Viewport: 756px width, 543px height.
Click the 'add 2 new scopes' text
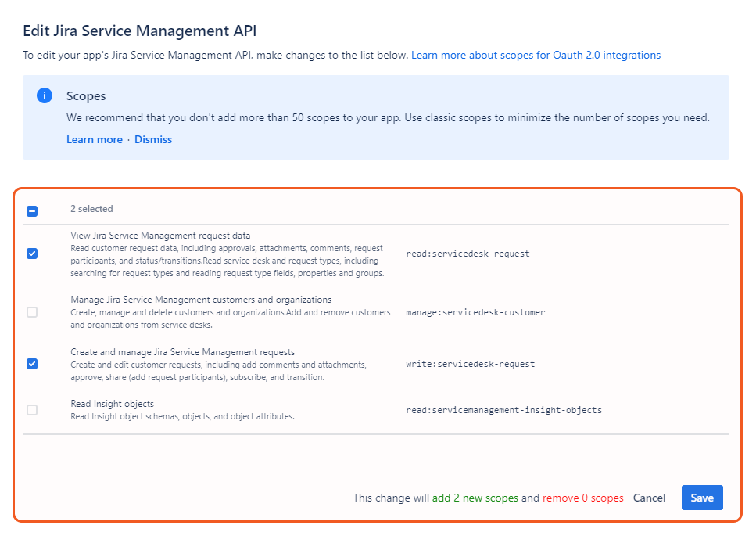point(475,498)
